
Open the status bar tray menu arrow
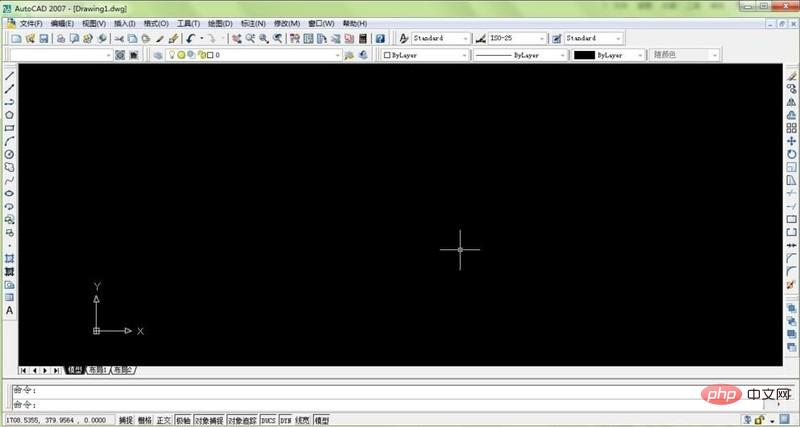(771, 420)
